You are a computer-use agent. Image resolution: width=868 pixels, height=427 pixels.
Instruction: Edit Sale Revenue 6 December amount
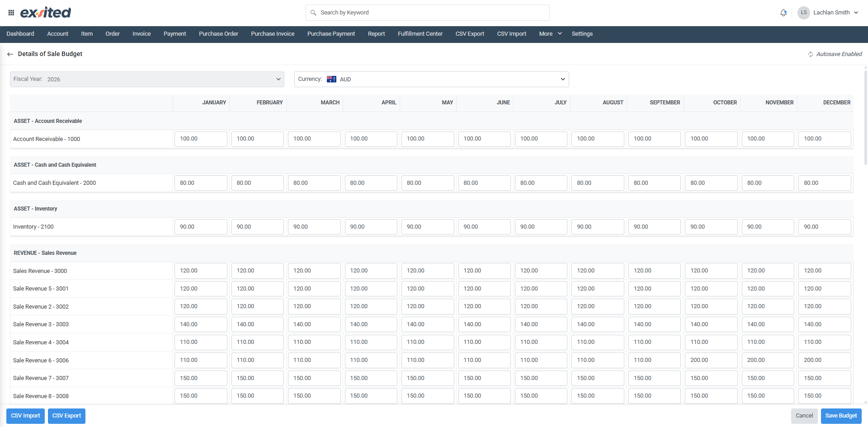point(825,360)
